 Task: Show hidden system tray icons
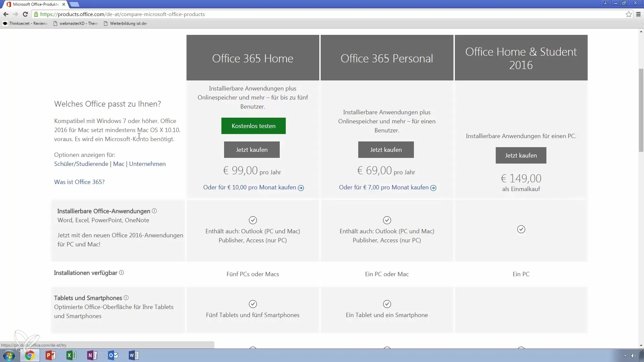pos(625,356)
